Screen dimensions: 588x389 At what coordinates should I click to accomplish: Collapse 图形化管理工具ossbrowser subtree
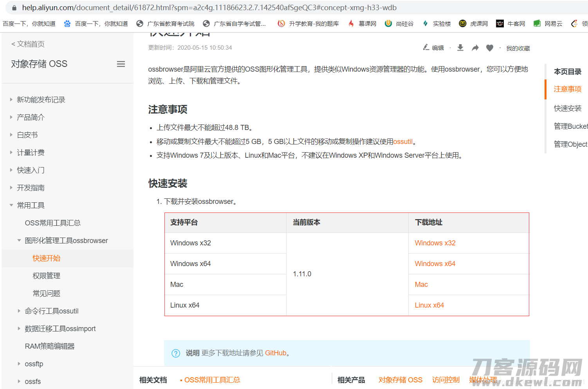click(x=19, y=240)
